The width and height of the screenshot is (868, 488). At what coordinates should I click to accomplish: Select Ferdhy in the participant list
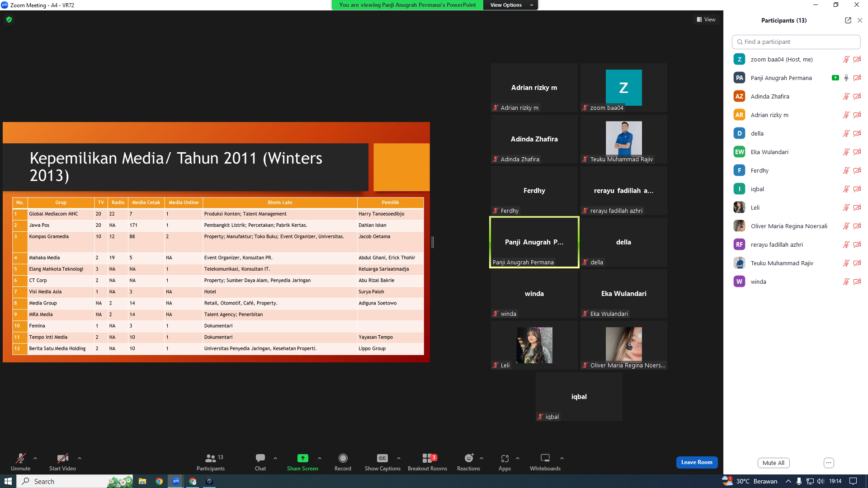(796, 170)
